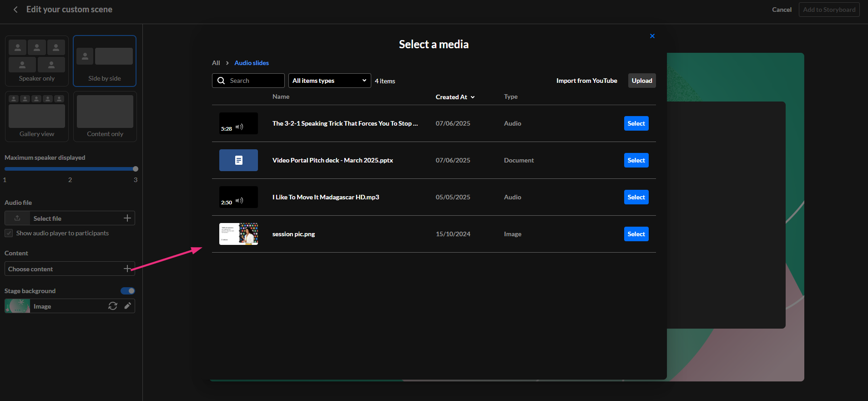
Task: Click the session pic.png file name
Action: 293,234
